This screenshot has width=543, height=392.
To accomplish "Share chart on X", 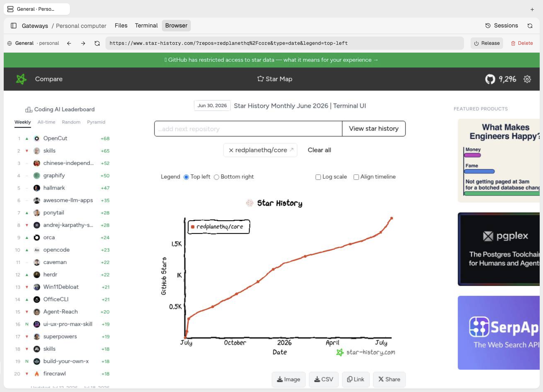I will (x=389, y=379).
